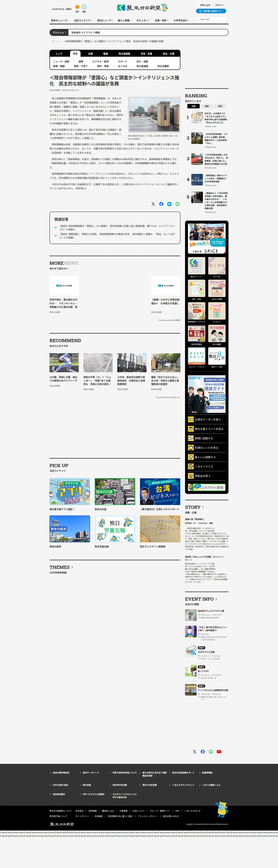This screenshot has height=868, width=278.
Task: Select the 日別 ranking tab
Action: click(x=193, y=106)
